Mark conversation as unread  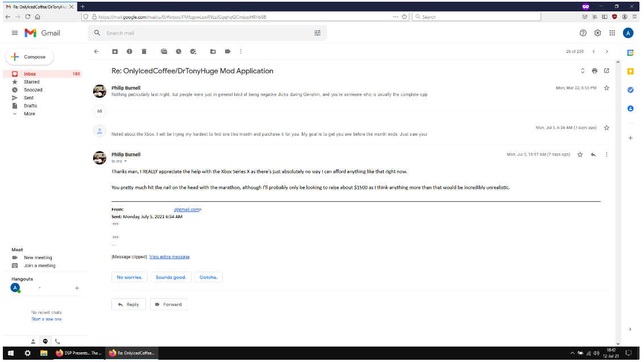[164, 51]
